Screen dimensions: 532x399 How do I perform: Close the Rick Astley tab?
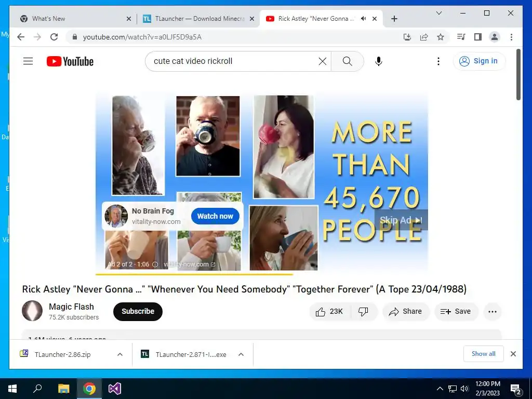pyautogui.click(x=375, y=19)
